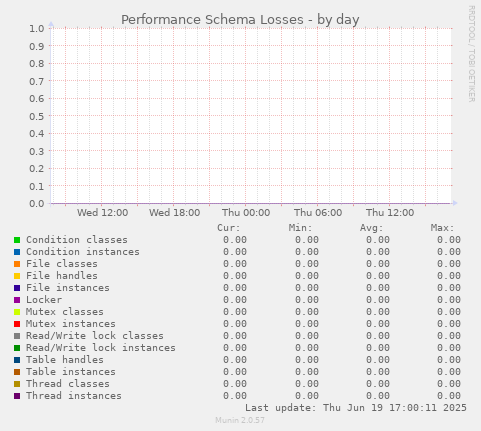Click the 'Max:' column header

(x=443, y=228)
